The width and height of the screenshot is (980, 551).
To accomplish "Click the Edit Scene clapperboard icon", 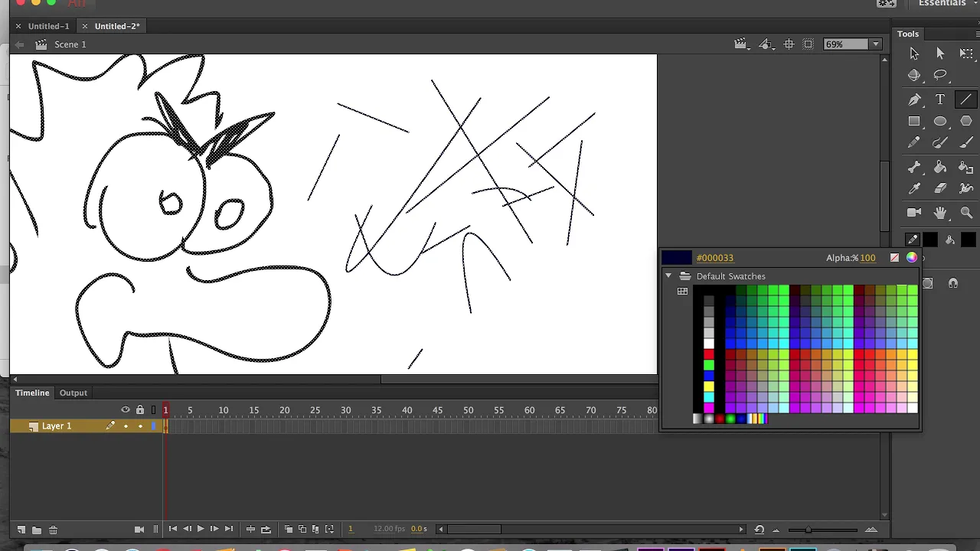I will point(740,44).
